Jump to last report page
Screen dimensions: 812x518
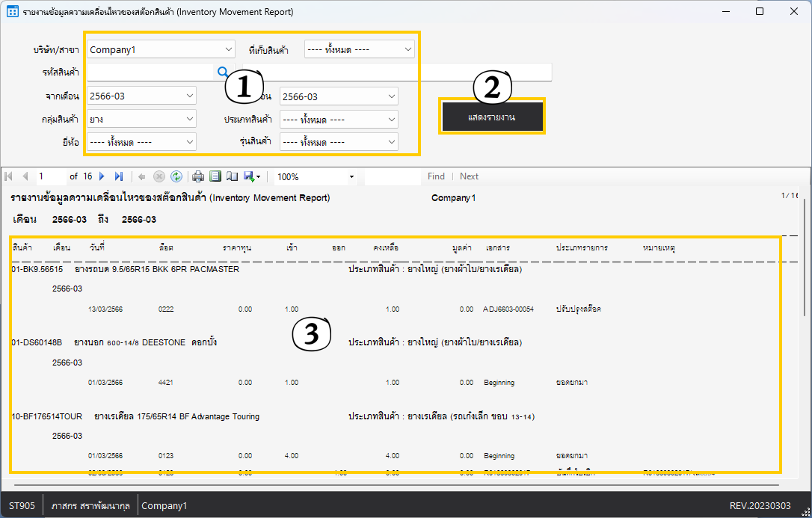tap(118, 176)
